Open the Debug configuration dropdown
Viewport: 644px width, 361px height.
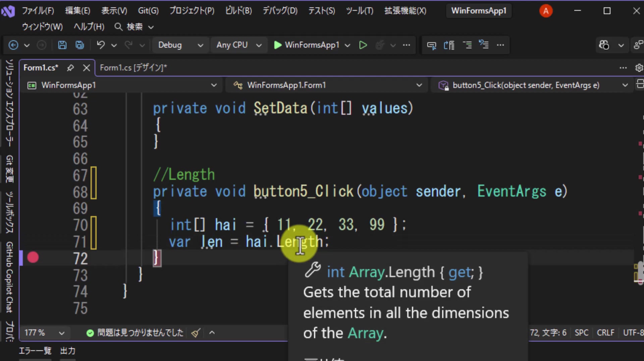[x=180, y=45]
